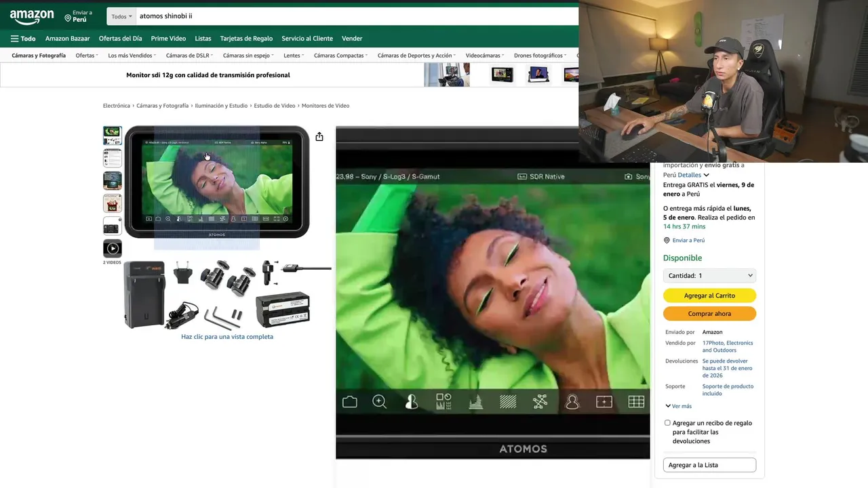Viewport: 868px width, 488px height.
Task: Go to Cámaras y Fotografía breadcrumb
Action: tap(162, 106)
